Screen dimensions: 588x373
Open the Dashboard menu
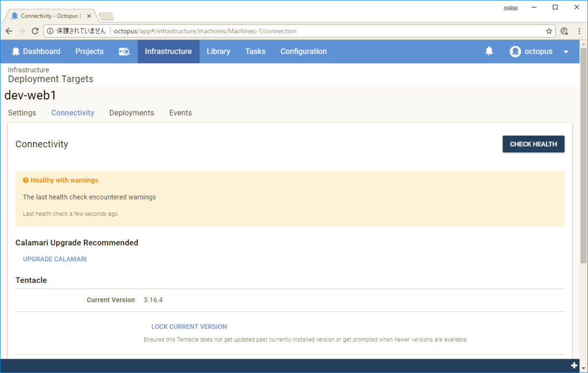(36, 51)
